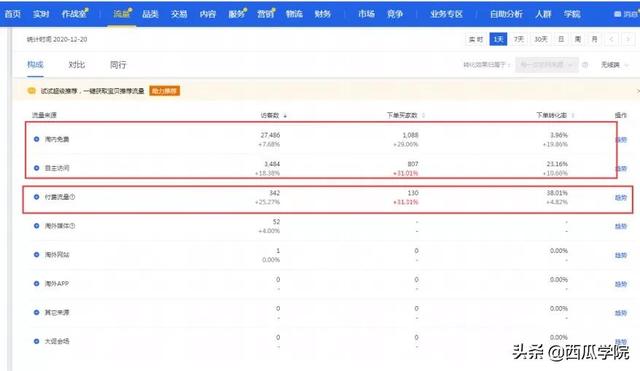
Task: Select the 流量 nav item
Action: [x=122, y=14]
